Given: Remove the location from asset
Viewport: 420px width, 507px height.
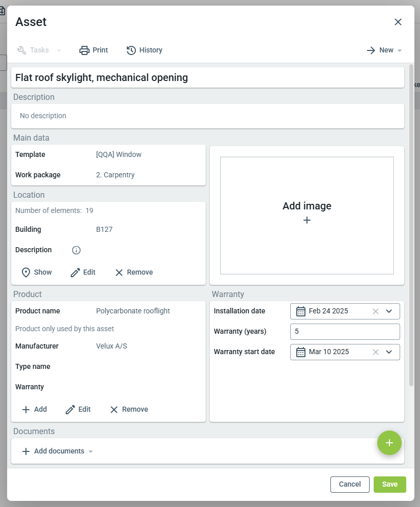Looking at the screenshot, I should coord(134,272).
